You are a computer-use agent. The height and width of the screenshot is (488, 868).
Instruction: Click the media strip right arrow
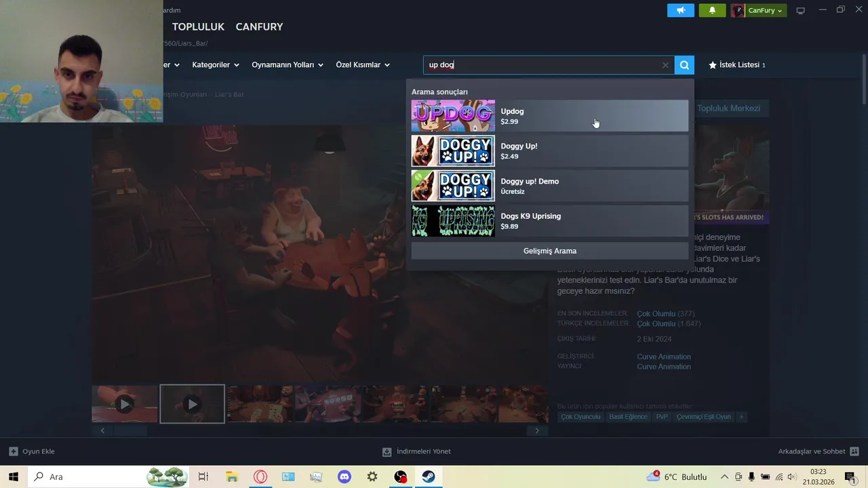(537, 430)
